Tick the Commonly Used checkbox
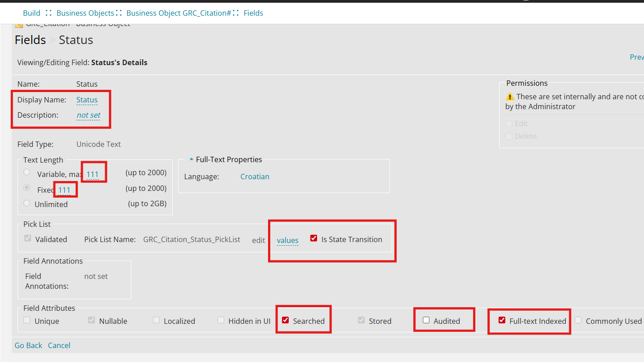The width and height of the screenshot is (644, 362). click(578, 320)
